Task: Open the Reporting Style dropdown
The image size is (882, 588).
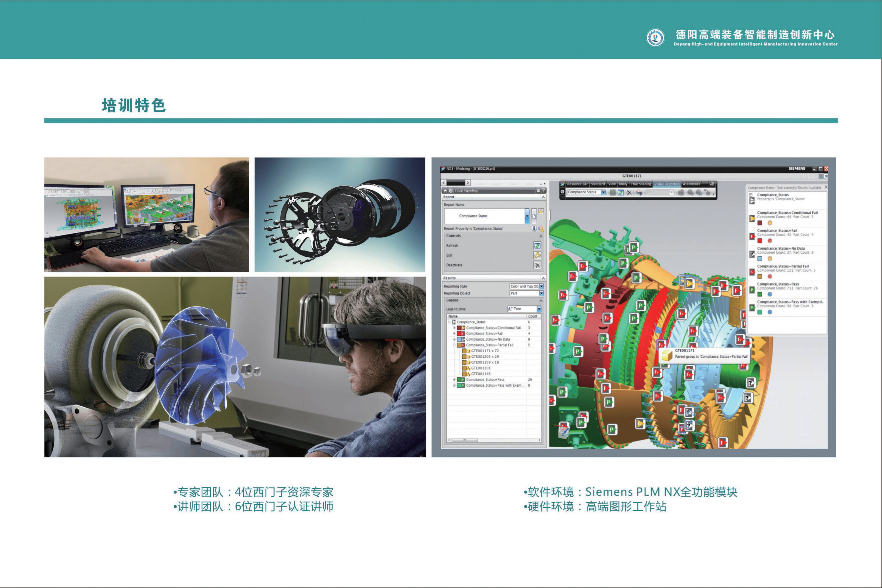Action: 541,287
